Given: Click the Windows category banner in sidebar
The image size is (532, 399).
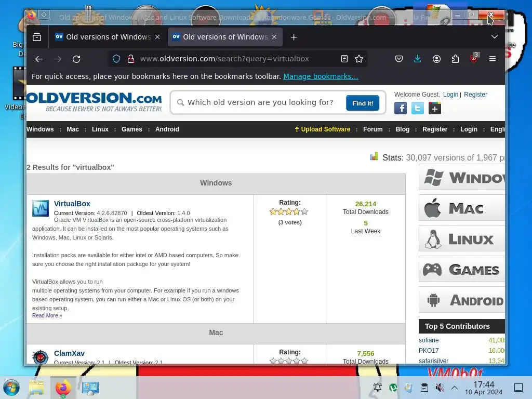Looking at the screenshot, I should [x=462, y=177].
